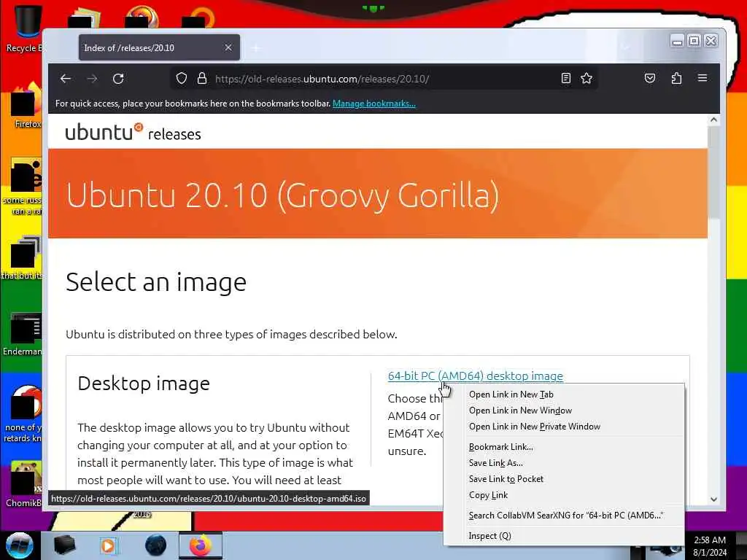Select the ChomikBox desktop icon
The image size is (747, 560).
[24, 484]
